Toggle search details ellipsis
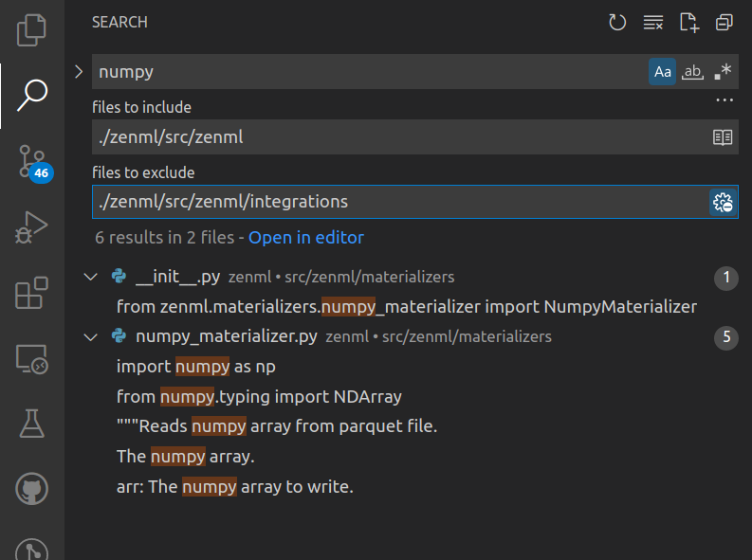Image resolution: width=752 pixels, height=560 pixels. coord(724,100)
